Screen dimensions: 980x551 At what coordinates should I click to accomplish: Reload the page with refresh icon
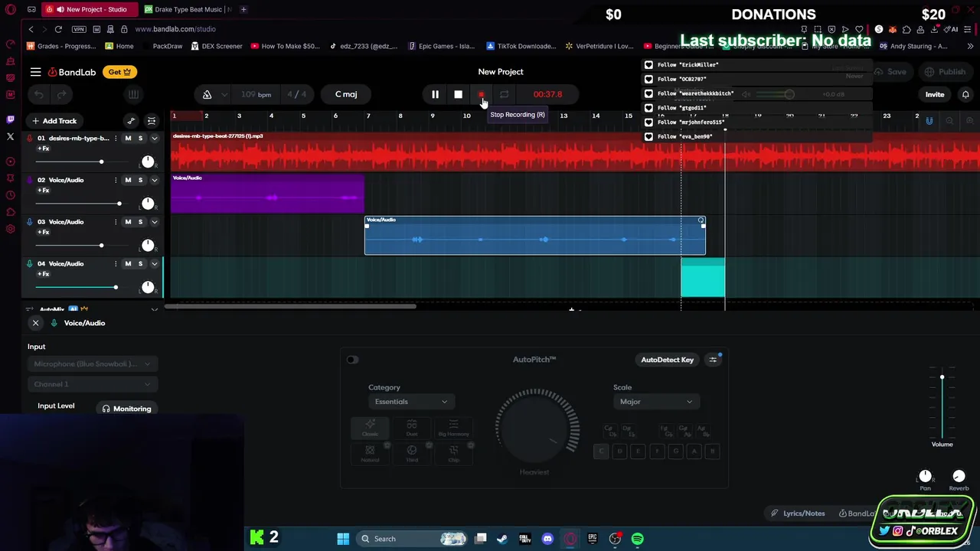(x=58, y=29)
